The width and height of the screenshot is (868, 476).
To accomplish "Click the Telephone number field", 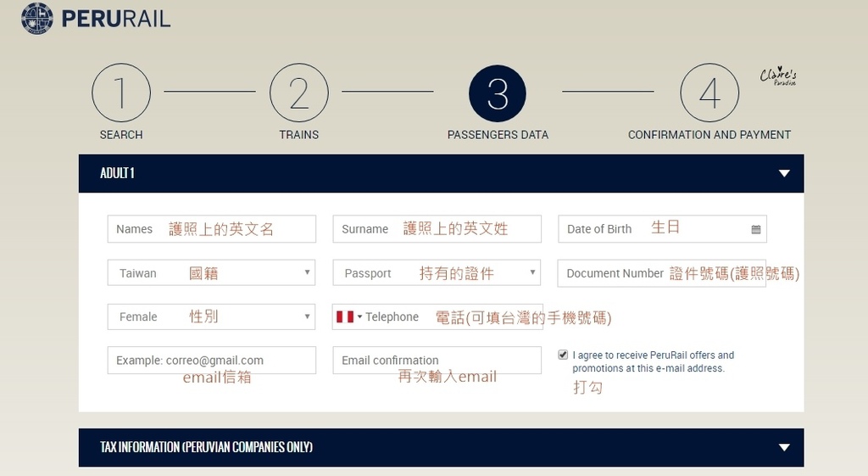I will coord(475,316).
